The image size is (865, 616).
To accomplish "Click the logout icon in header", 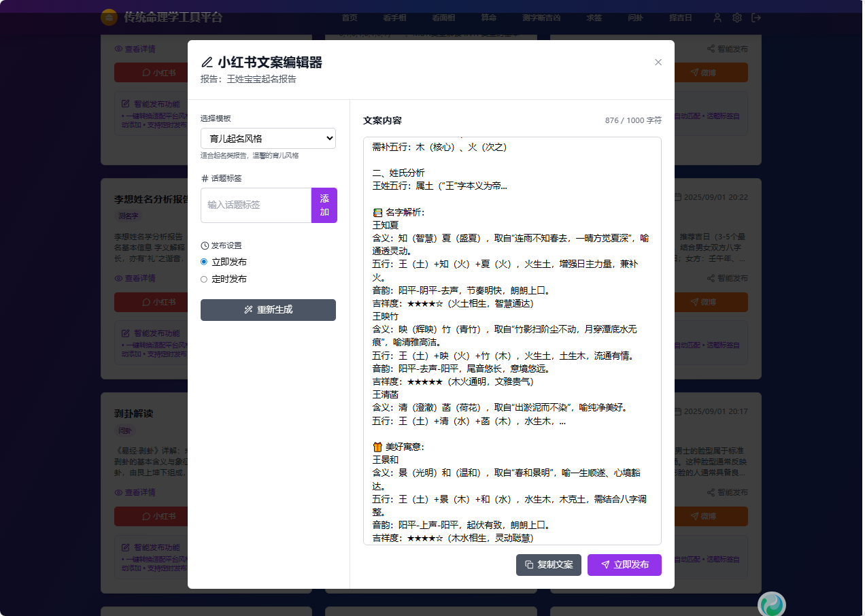I will 756,18.
